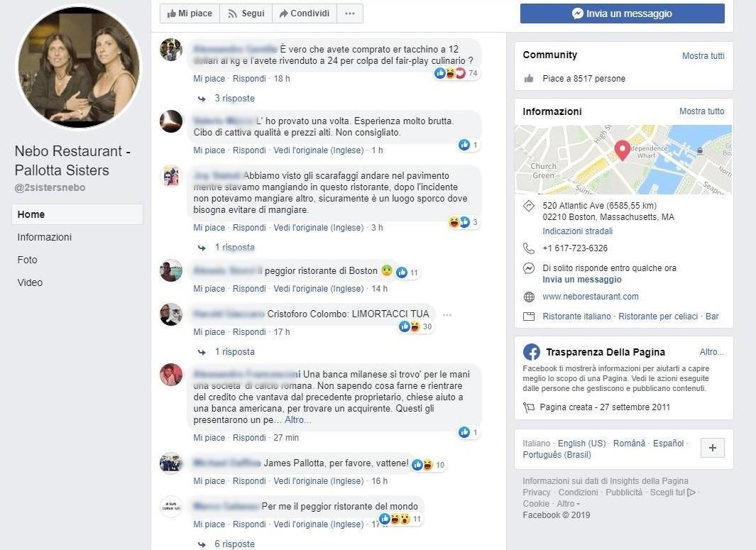Select the Foto tab in sidebar
Screen dimensions: 756x550
27,260
